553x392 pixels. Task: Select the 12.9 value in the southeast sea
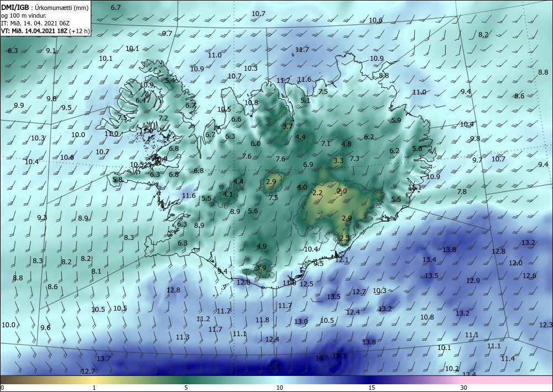[473, 281]
